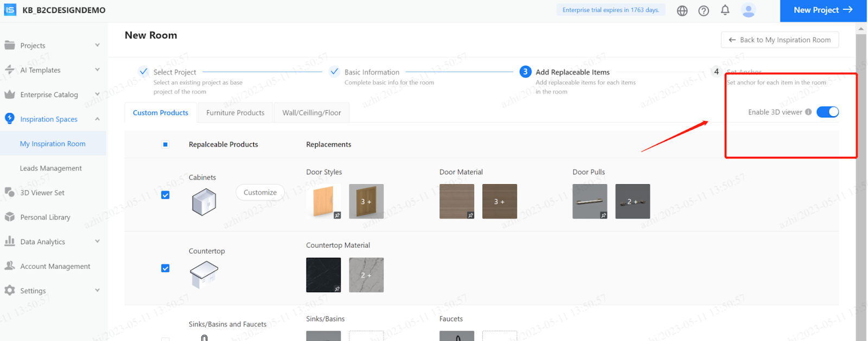This screenshot has width=868, height=341.
Task: Click the Enable 3D viewer info icon
Action: [808, 112]
